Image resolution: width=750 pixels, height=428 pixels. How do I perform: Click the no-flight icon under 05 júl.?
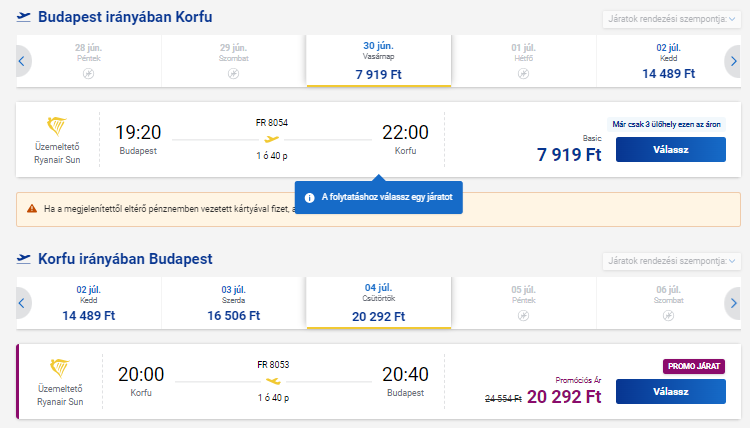click(523, 316)
